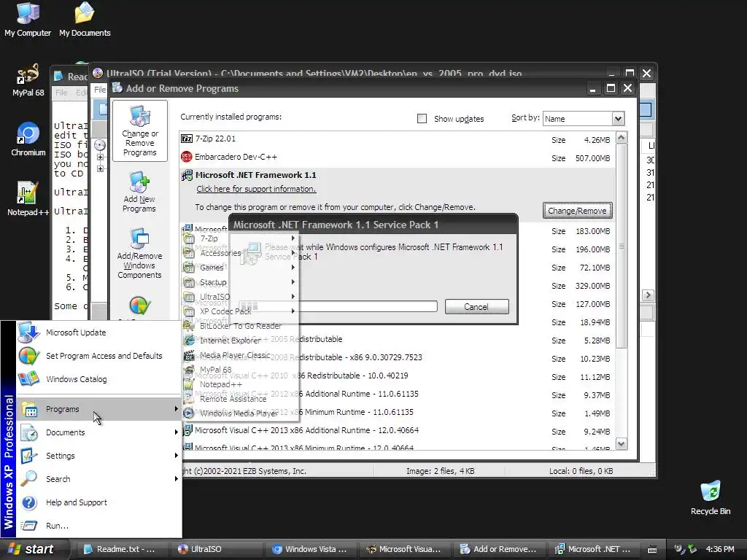Click Set Program Access and Defaults icon
Viewport: 747px width, 560px height.
point(28,356)
